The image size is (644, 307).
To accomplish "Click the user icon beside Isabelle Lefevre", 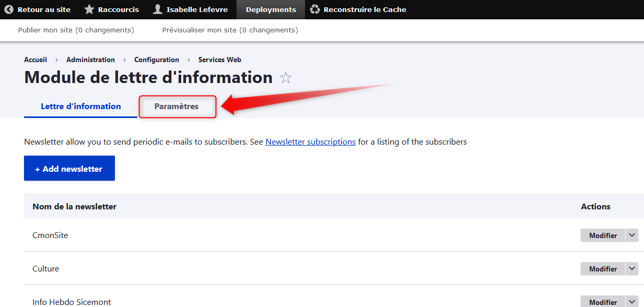I will pos(158,9).
